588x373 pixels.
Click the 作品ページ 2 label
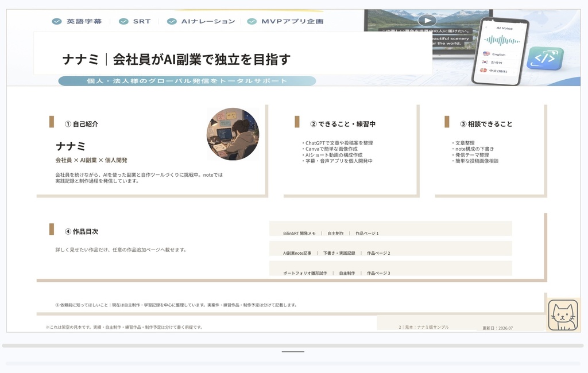(x=378, y=253)
